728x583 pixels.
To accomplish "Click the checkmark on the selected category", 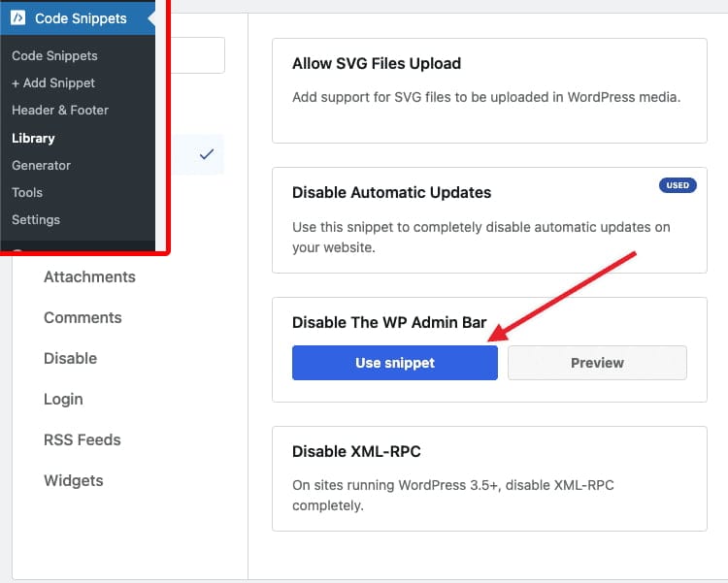I will tap(206, 154).
